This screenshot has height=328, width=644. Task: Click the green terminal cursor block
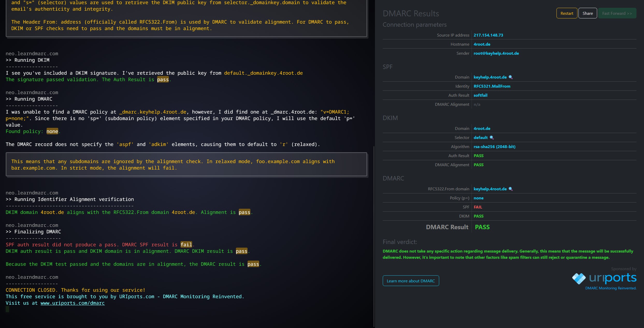(8, 309)
